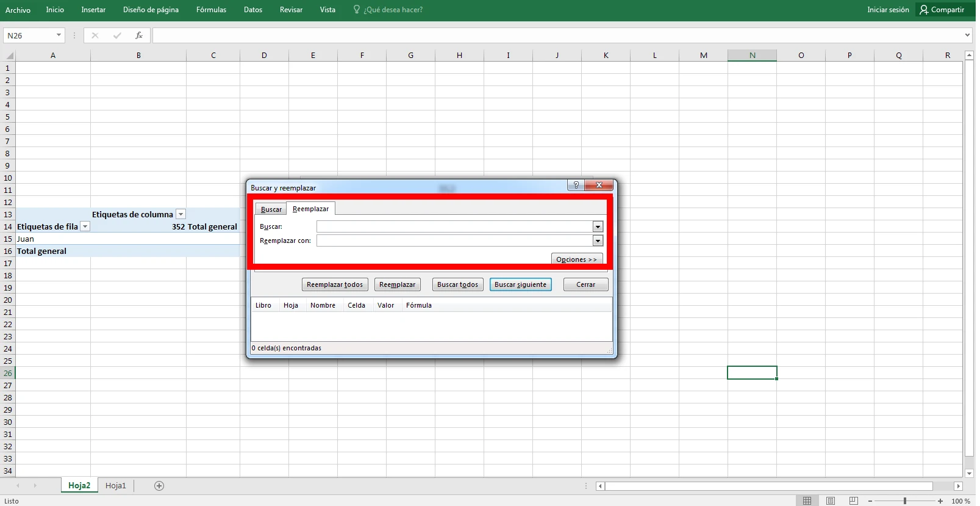Image resolution: width=980 pixels, height=506 pixels.
Task: Open Page Break Preview view icon
Action: coord(853,501)
